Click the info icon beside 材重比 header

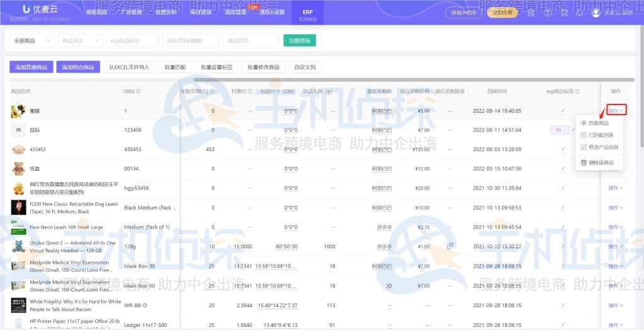click(250, 91)
